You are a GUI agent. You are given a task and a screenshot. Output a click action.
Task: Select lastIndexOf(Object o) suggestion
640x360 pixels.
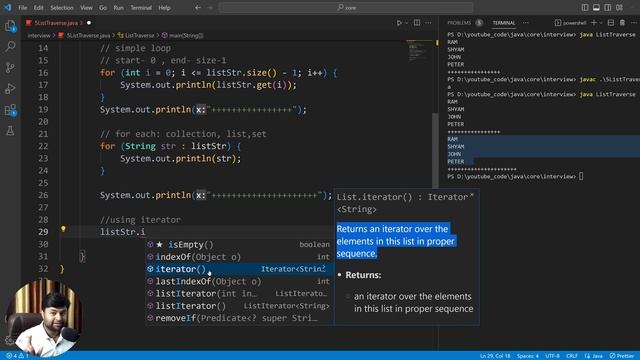240,281
